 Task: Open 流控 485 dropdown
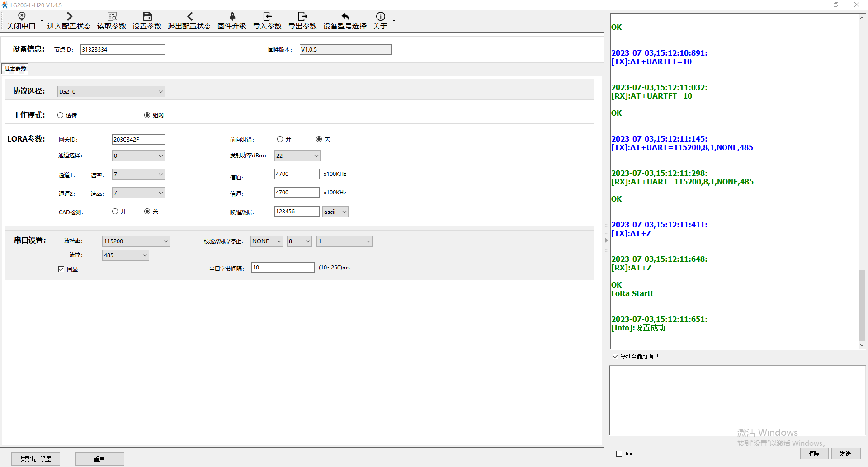(125, 255)
